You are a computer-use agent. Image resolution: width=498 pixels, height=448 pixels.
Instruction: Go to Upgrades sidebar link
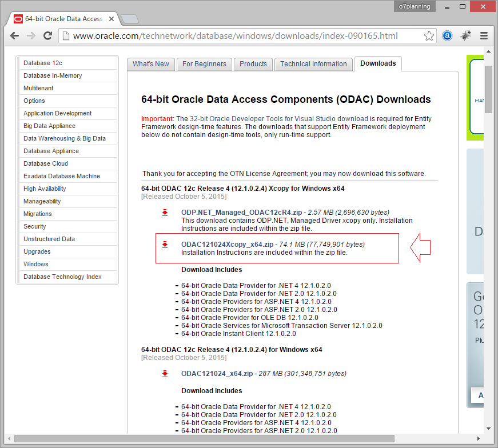click(x=67, y=252)
